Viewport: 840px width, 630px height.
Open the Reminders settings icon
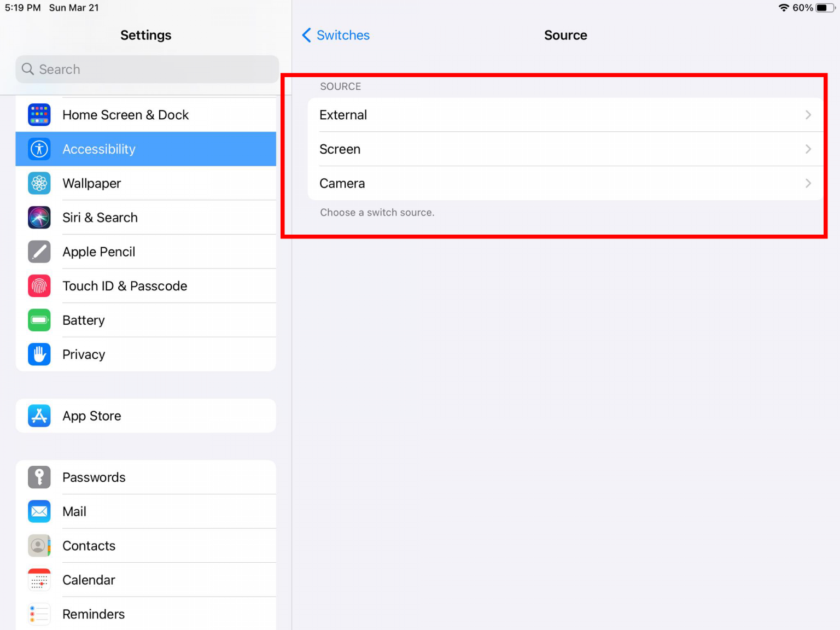click(39, 614)
